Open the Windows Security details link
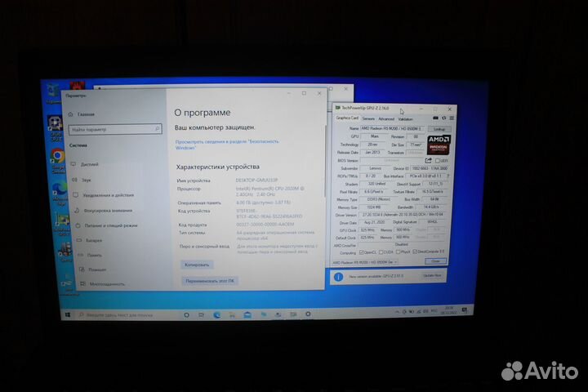The height and width of the screenshot is (392, 588). click(227, 145)
